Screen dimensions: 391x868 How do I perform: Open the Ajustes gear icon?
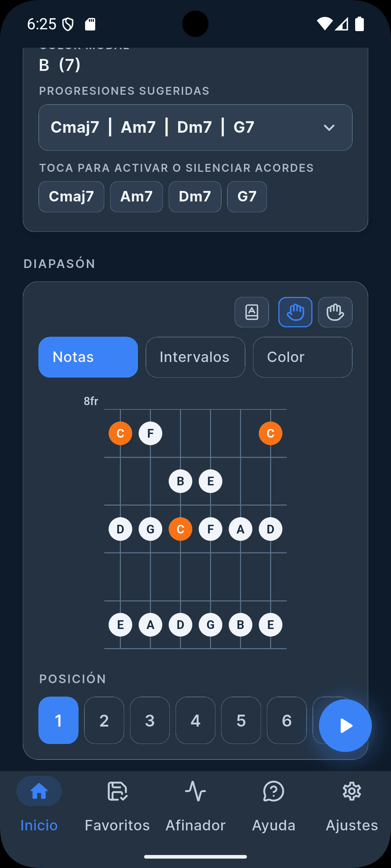tap(352, 792)
